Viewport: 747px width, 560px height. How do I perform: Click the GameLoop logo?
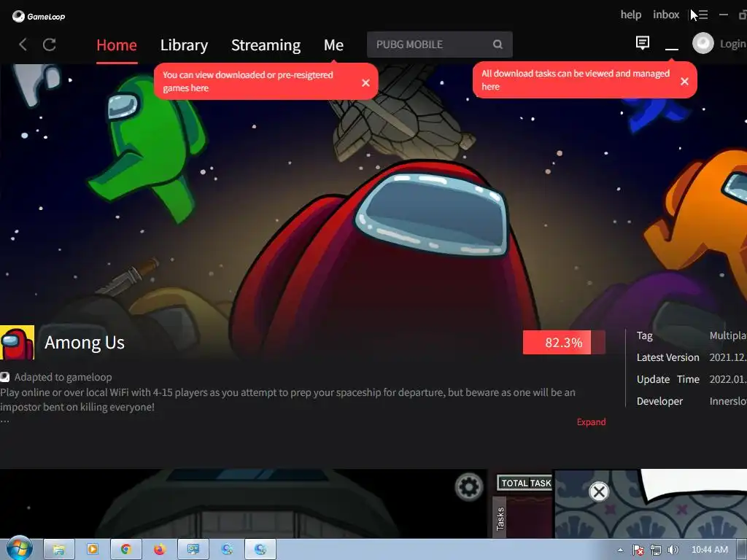[x=39, y=17]
